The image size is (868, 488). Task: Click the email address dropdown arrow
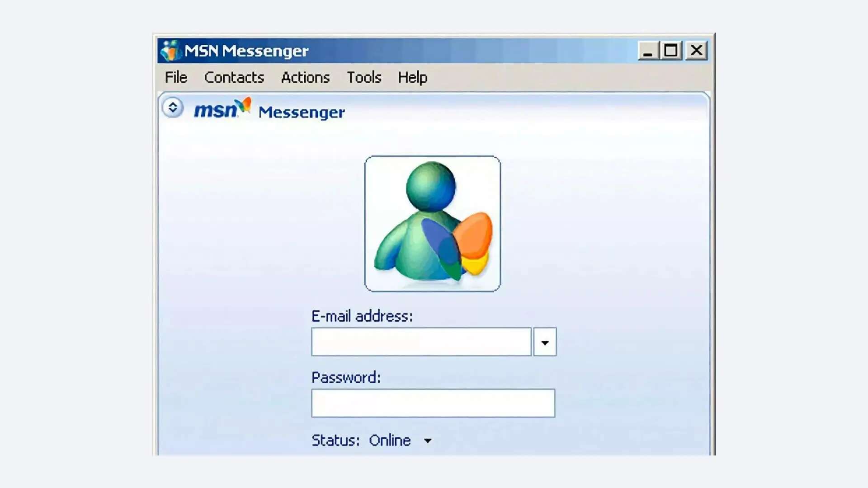(x=544, y=342)
